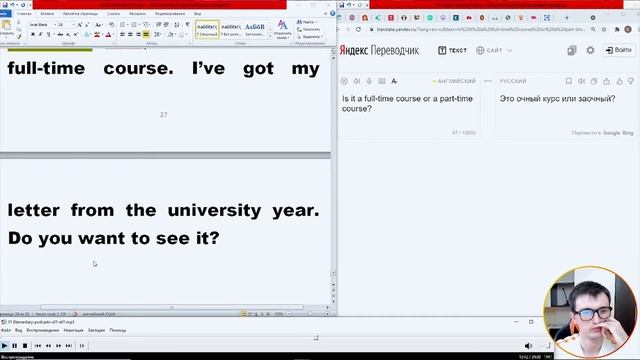Choose source language АНГЛИЙСКИЙ
The height and width of the screenshot is (360, 640).
click(456, 81)
